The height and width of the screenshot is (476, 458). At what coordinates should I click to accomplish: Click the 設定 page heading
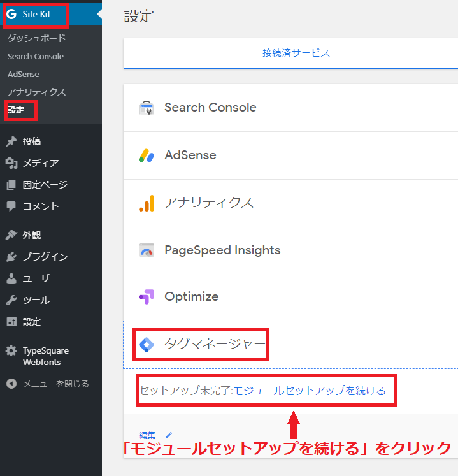pyautogui.click(x=139, y=16)
